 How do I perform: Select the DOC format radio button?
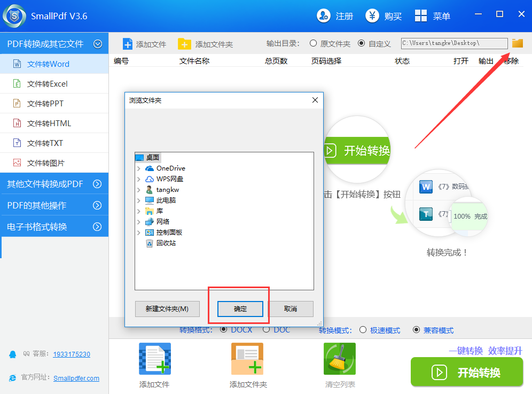tap(266, 330)
